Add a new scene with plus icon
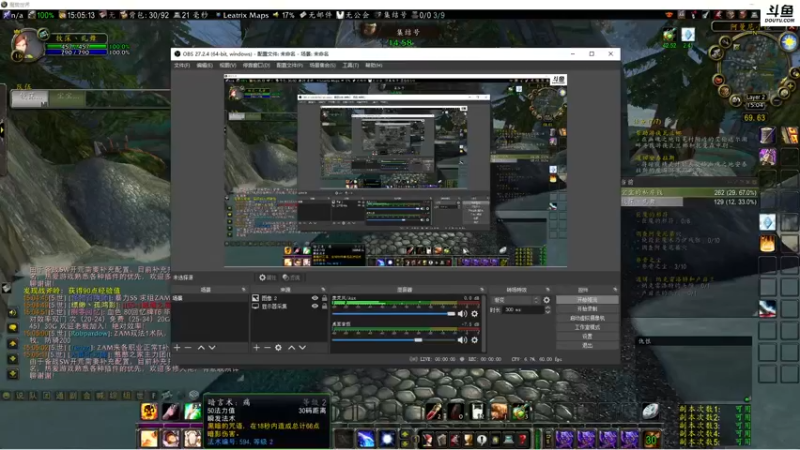Screen dimensions: 800x450 point(177,347)
